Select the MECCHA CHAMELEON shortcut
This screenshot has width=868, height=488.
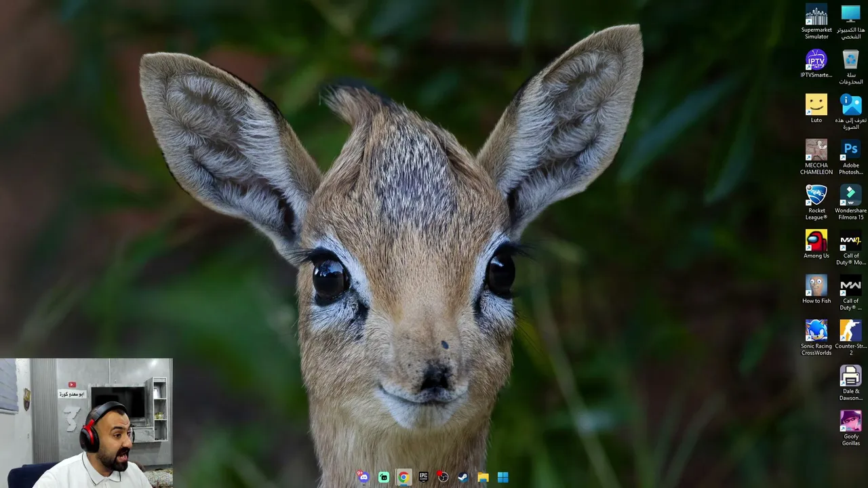[816, 157]
